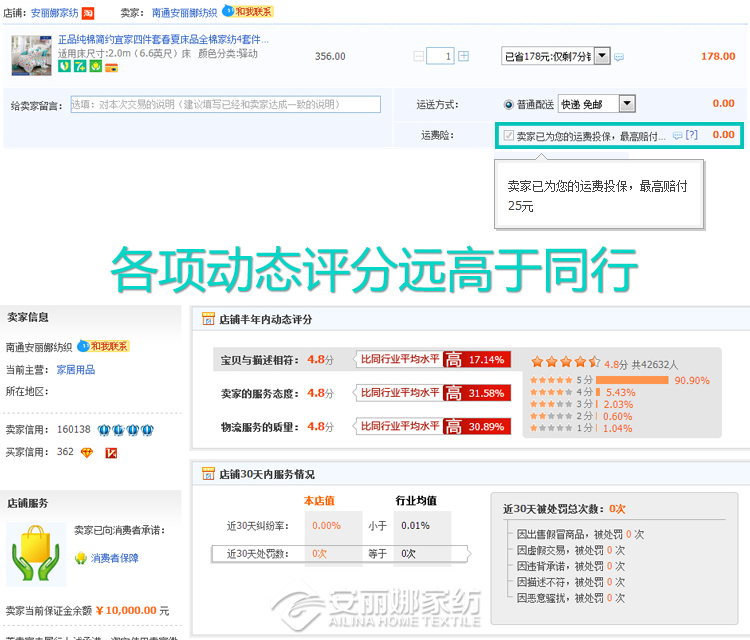Increase the quantity with the plus button
Image resolution: width=750 pixels, height=640 pixels.
[x=463, y=56]
